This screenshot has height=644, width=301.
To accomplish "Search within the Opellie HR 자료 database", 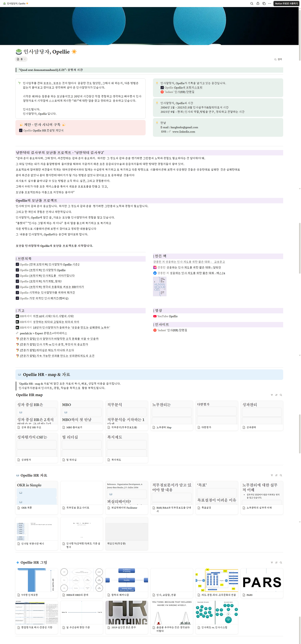I will click(x=281, y=475).
